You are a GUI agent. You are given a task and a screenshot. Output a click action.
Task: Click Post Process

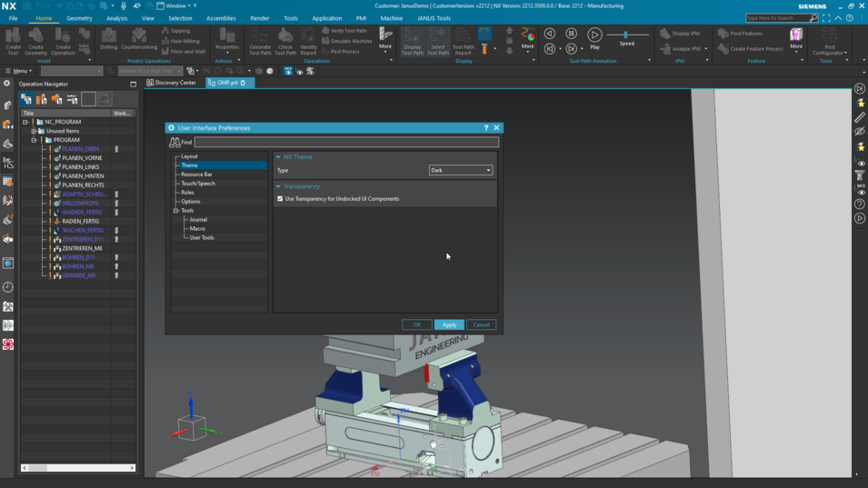[x=341, y=52]
